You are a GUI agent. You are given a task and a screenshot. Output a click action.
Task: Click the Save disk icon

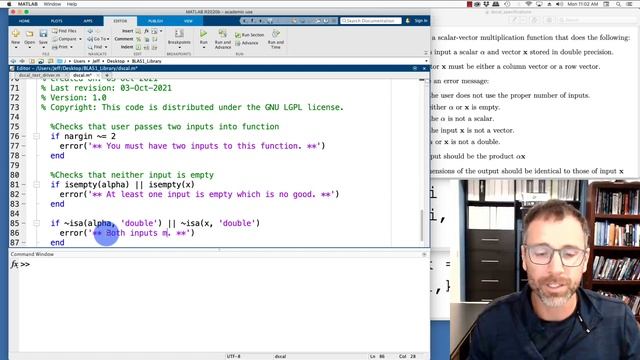tap(43, 34)
